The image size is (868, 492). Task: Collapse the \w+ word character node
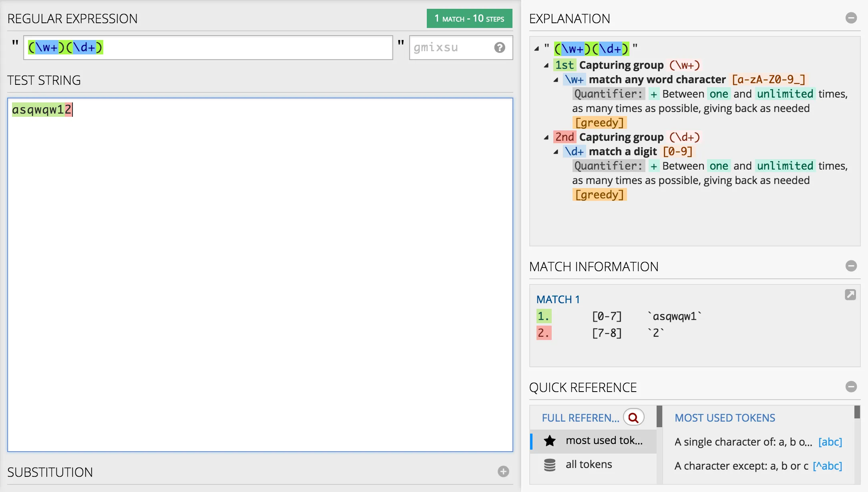[556, 80]
